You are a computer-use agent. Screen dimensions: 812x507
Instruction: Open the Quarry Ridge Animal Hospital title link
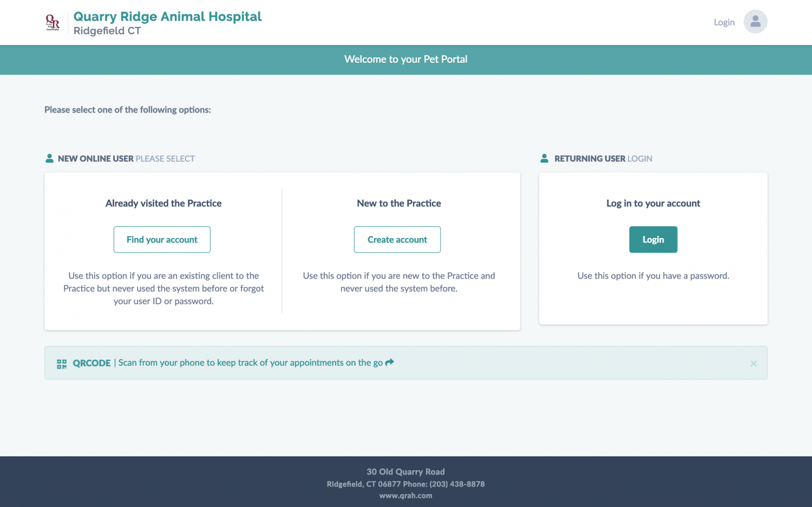tap(167, 17)
